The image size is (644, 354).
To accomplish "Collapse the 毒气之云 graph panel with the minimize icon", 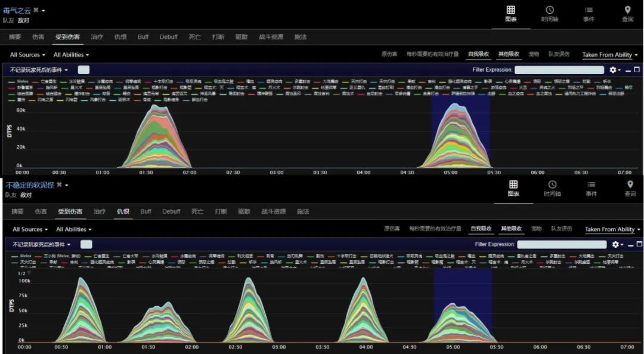I will pos(628,70).
